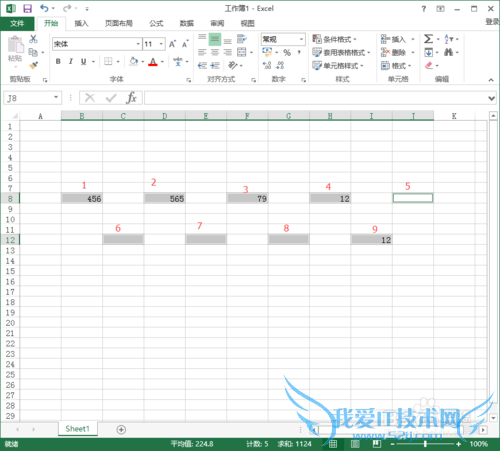Expand the Name Box dropdown
Viewport: 500px width, 451px height.
click(x=56, y=97)
